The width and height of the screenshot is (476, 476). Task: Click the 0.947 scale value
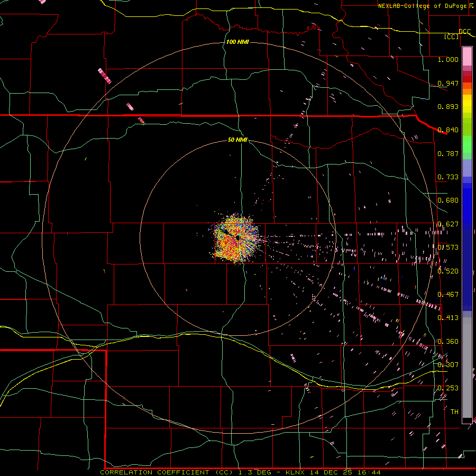pos(448,83)
